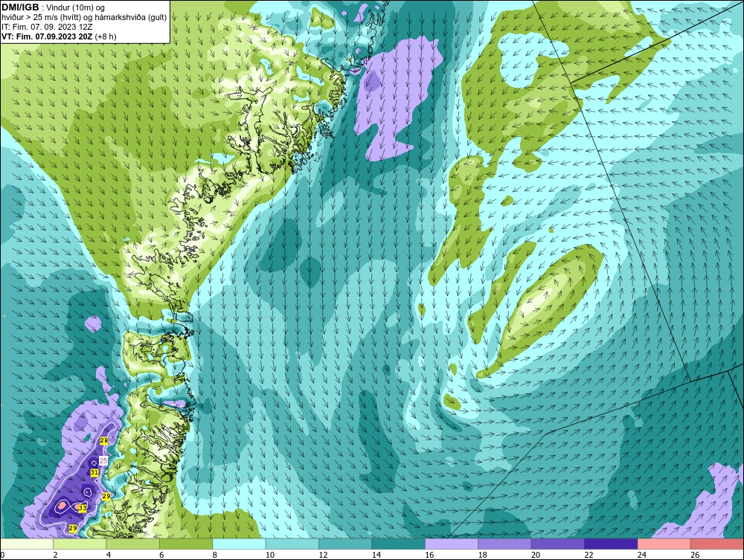Click the yellow 33 gust label

tap(83, 508)
